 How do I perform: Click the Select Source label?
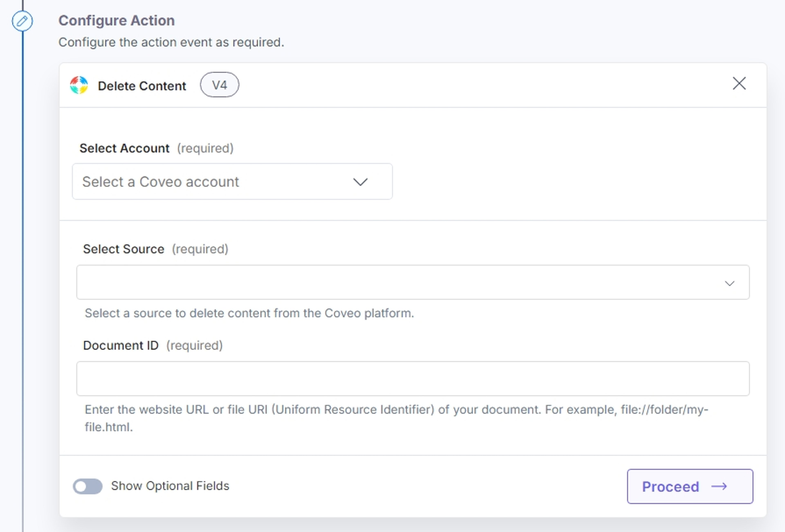pos(124,249)
